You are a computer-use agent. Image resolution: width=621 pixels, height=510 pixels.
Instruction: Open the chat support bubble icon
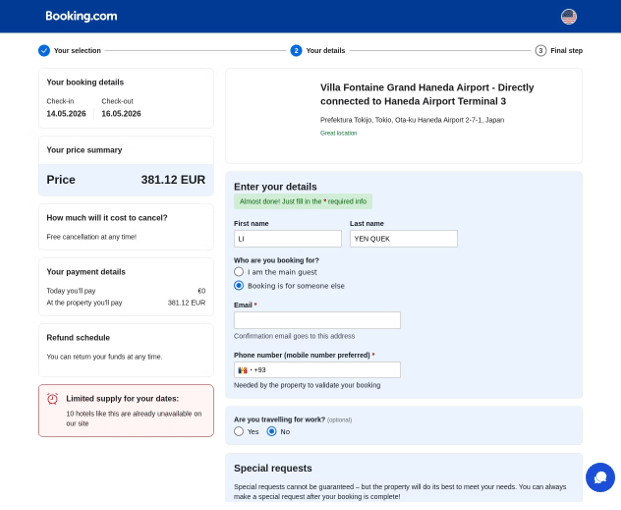click(x=600, y=477)
